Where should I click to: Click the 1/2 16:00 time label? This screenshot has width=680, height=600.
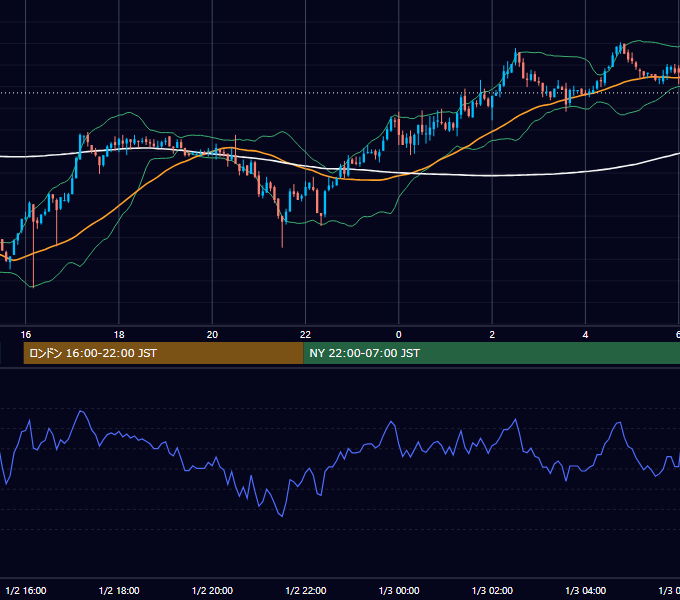pos(26,590)
